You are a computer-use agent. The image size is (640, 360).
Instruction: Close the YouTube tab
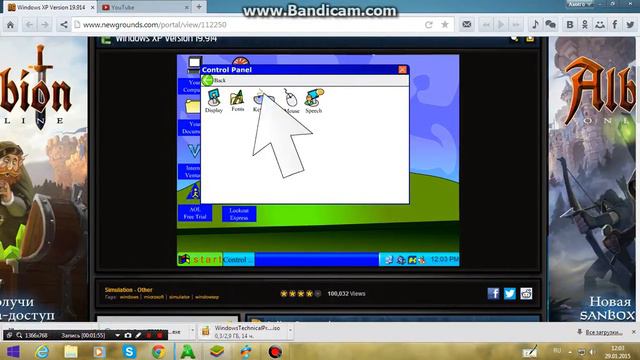[x=187, y=7]
